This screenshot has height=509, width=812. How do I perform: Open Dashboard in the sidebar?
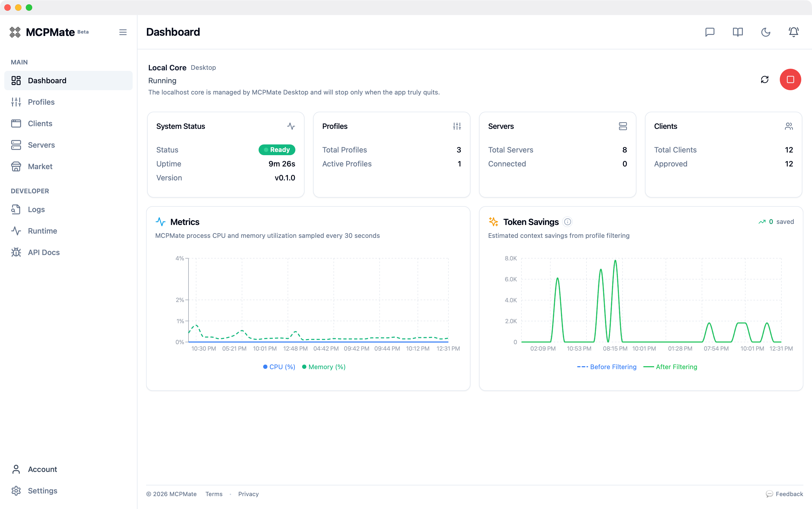tap(68, 81)
